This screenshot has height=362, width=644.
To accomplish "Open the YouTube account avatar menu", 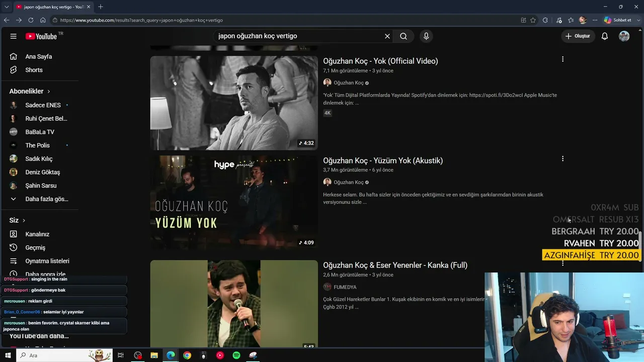I will tap(624, 36).
